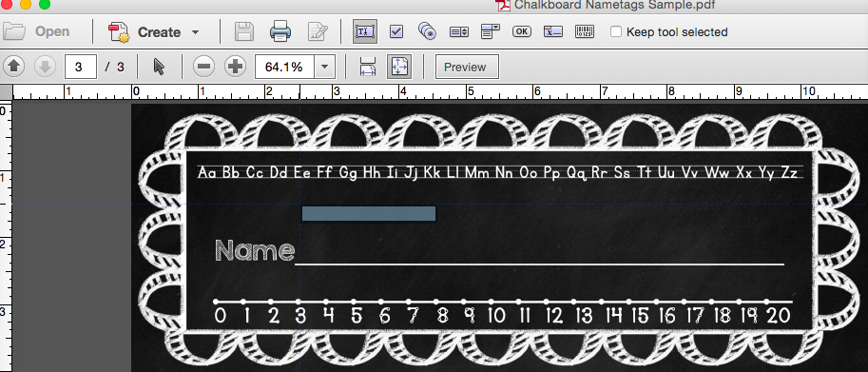The height and width of the screenshot is (372, 868).
Task: Select the Barcode form tool
Action: pos(585,31)
